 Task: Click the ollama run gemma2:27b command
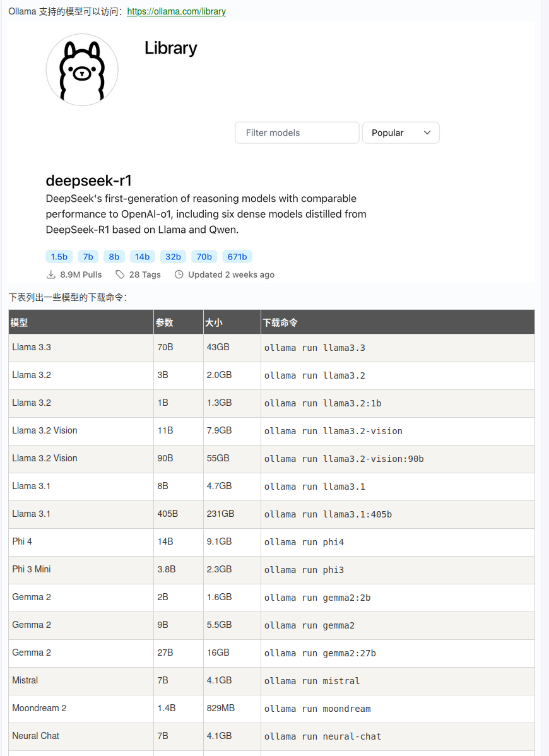tap(320, 653)
